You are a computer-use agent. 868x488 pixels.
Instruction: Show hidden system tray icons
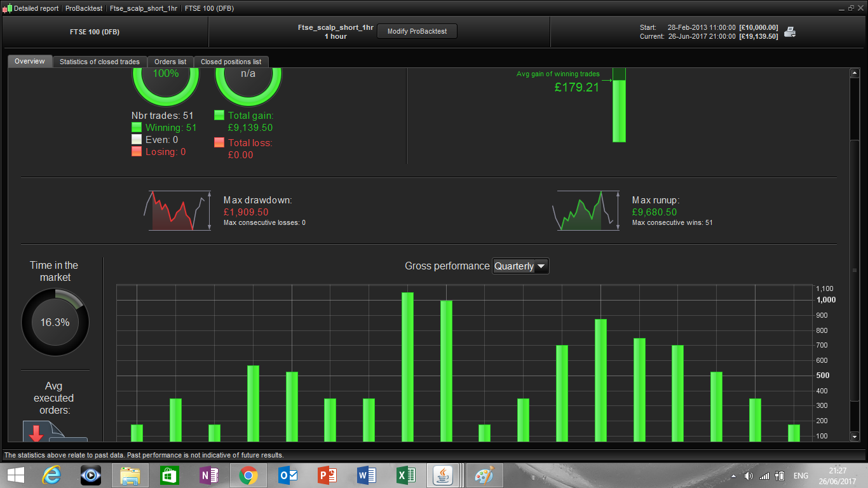click(735, 476)
